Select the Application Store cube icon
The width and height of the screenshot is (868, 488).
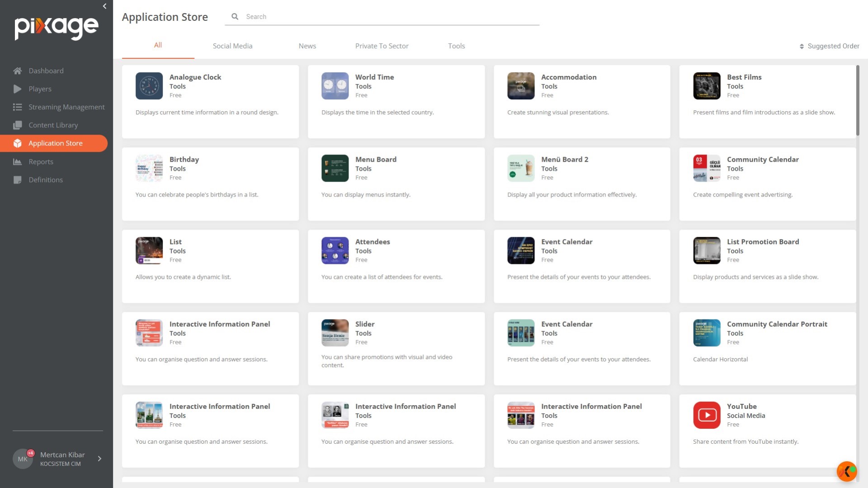(x=18, y=143)
